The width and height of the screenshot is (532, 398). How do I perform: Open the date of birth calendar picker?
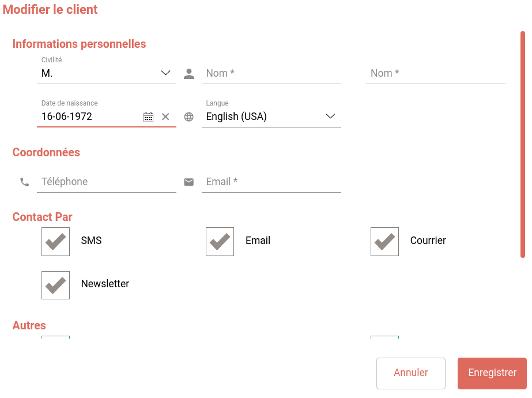[148, 117]
